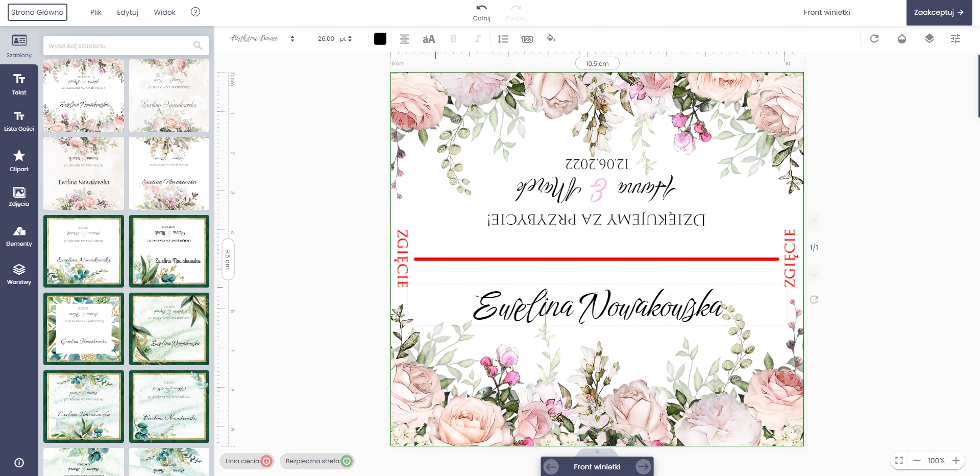
Task: Click the Cofnij undo arrow
Action: pyautogui.click(x=481, y=8)
